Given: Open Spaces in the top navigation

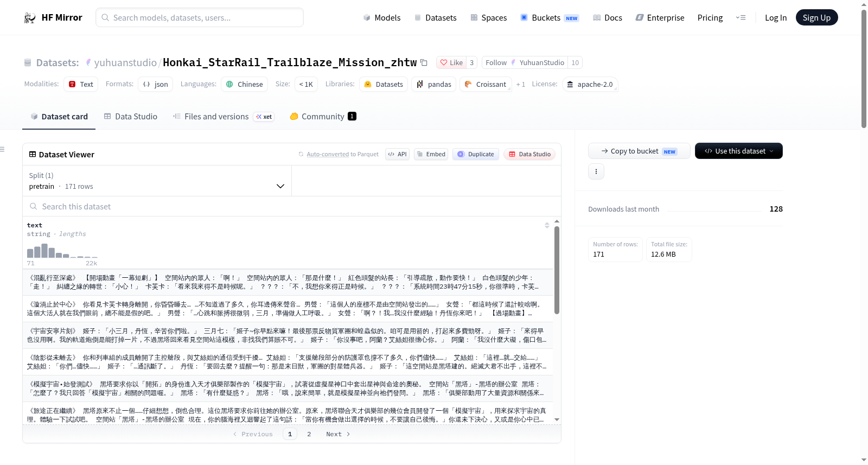Looking at the screenshot, I should (x=488, y=18).
